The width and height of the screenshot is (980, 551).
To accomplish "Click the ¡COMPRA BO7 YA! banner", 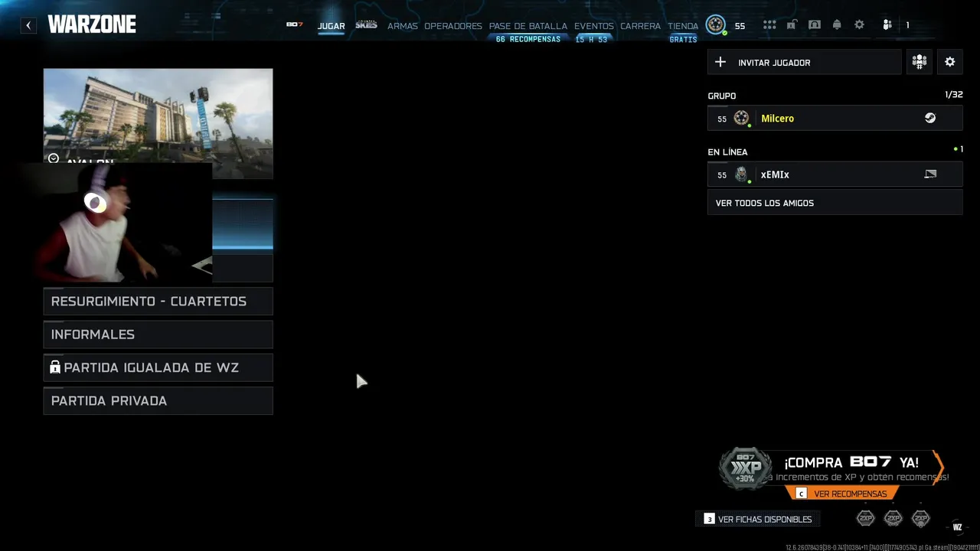I will (x=851, y=462).
